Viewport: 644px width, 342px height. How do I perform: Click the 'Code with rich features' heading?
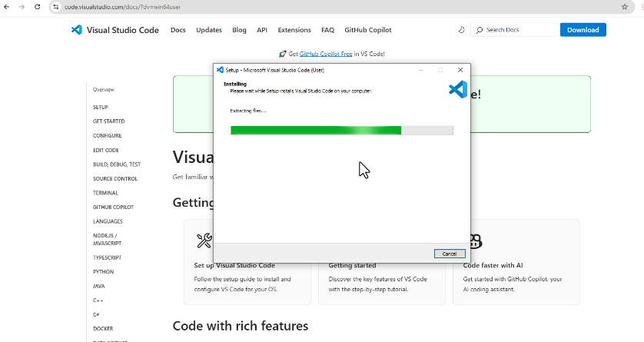pyautogui.click(x=241, y=326)
